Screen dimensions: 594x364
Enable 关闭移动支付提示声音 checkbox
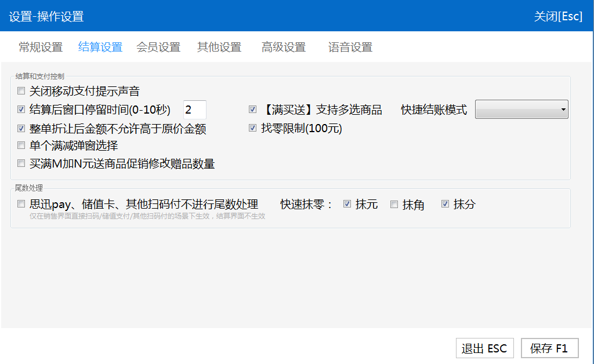click(x=21, y=91)
